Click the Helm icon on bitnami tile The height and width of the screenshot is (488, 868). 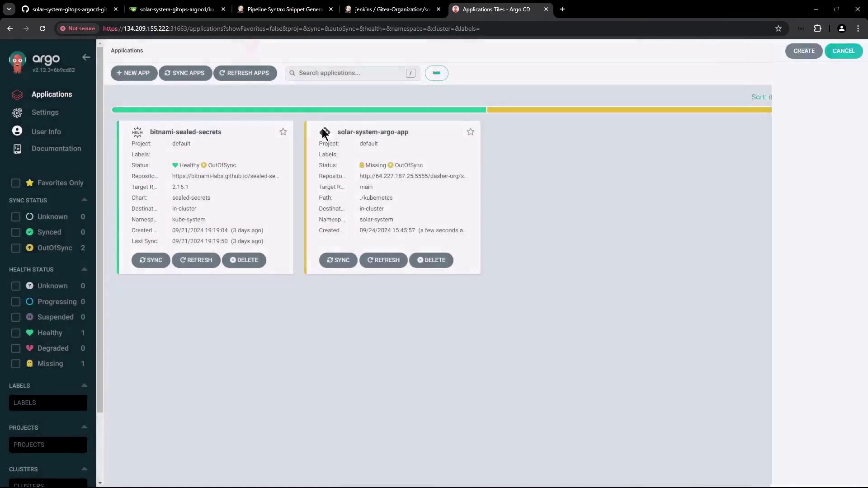(137, 132)
